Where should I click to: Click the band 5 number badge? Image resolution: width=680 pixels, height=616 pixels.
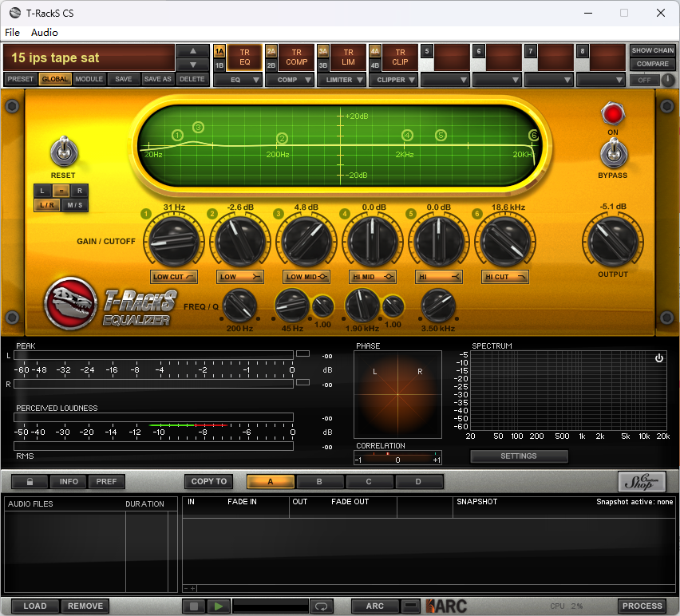click(411, 214)
